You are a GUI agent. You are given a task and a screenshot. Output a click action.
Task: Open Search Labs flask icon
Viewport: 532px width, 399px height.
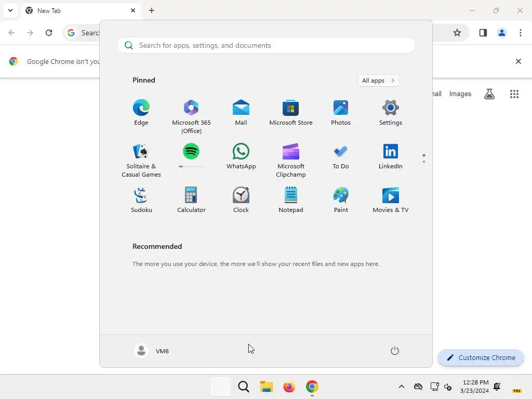tap(489, 94)
